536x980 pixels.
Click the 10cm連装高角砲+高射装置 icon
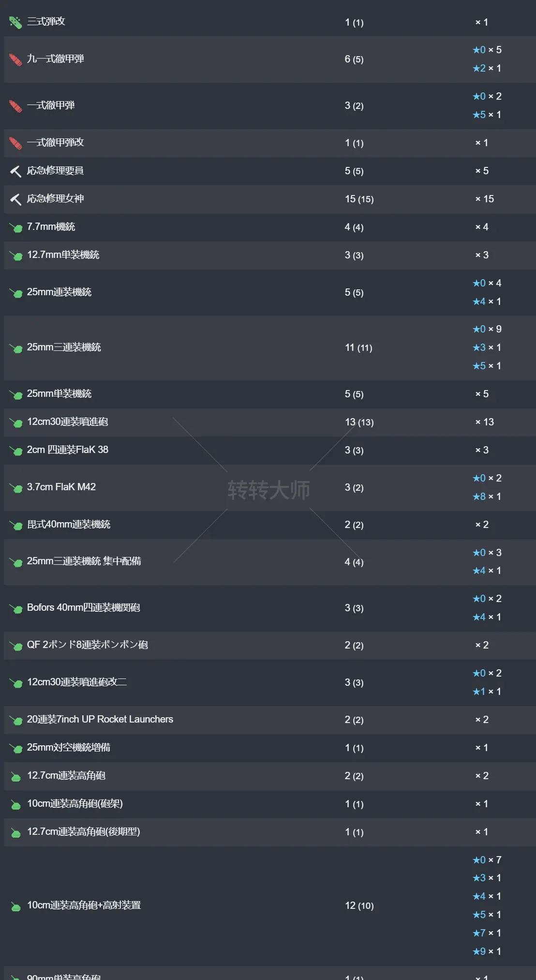click(15, 905)
